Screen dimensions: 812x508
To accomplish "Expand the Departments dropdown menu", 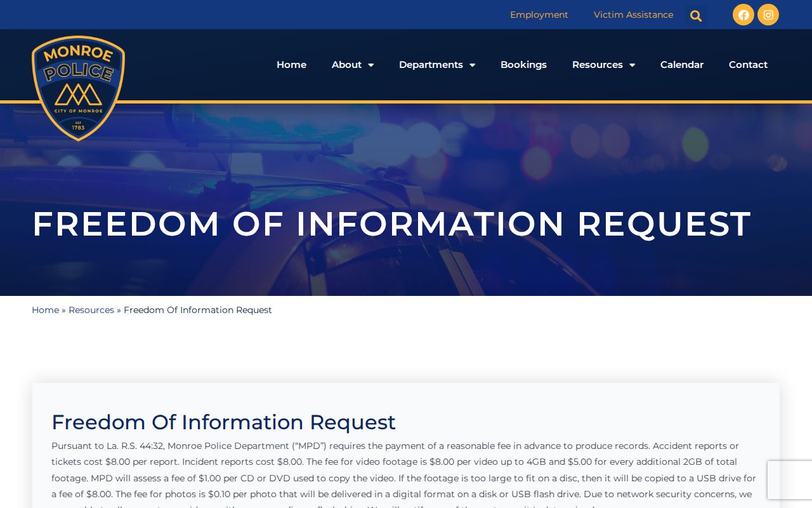I will tap(437, 65).
